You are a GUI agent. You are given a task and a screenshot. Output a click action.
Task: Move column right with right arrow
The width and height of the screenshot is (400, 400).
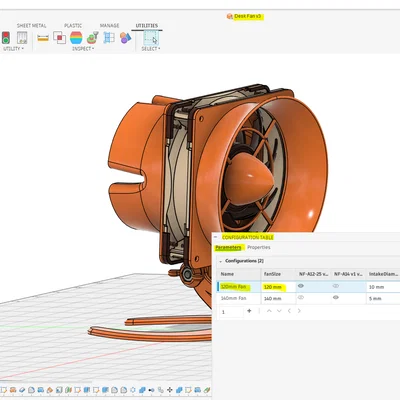[299, 311]
